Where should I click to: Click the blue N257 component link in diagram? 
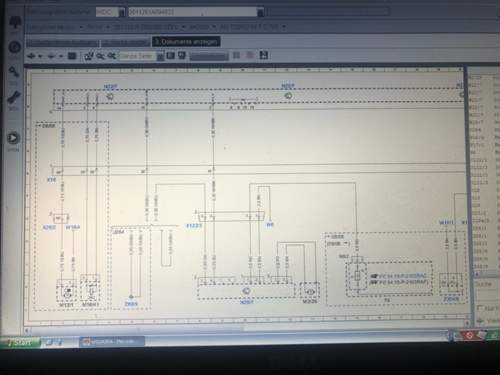click(x=247, y=302)
